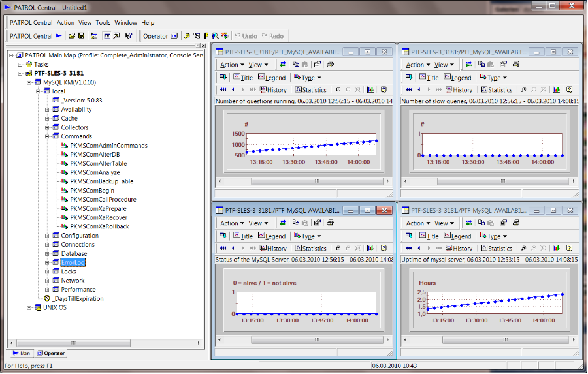Expand the Performance tree node
The image size is (588, 374).
coord(47,290)
